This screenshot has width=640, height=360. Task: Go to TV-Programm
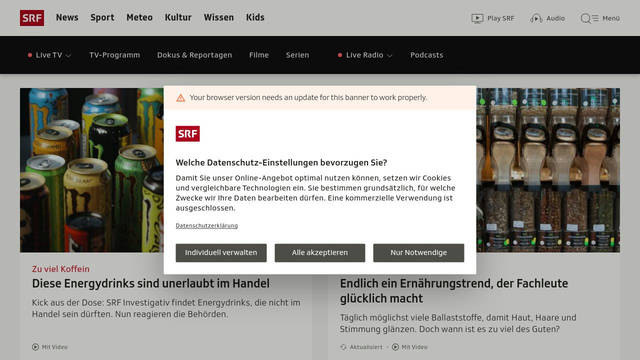point(115,55)
